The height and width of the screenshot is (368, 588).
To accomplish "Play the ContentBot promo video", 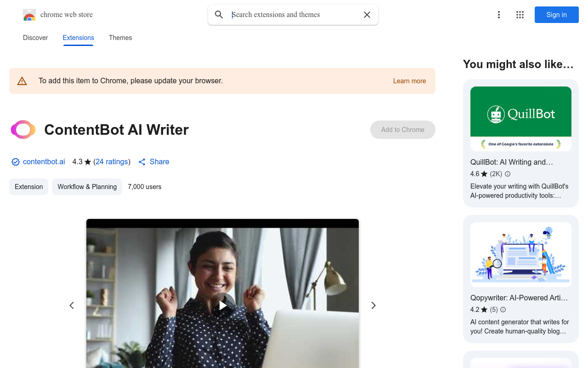I will [x=223, y=305].
